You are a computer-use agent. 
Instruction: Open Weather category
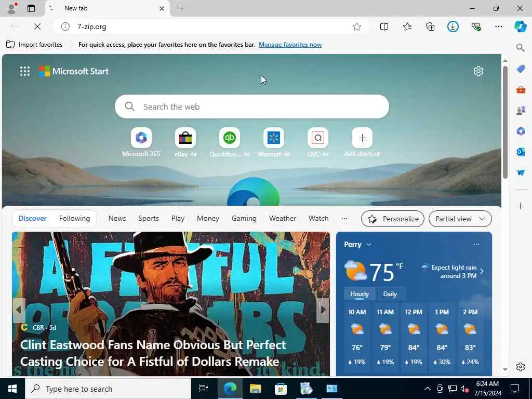point(283,219)
